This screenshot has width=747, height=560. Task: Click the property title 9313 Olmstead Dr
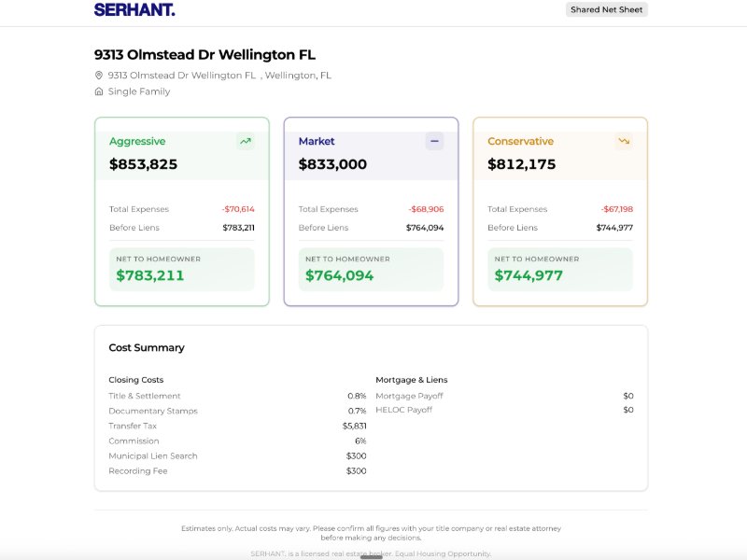pyautogui.click(x=204, y=55)
